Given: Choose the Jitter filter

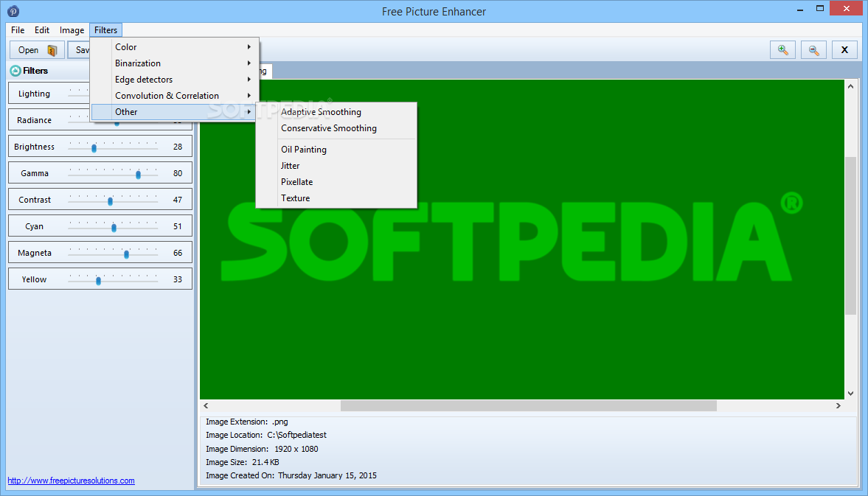Looking at the screenshot, I should tap(336, 165).
